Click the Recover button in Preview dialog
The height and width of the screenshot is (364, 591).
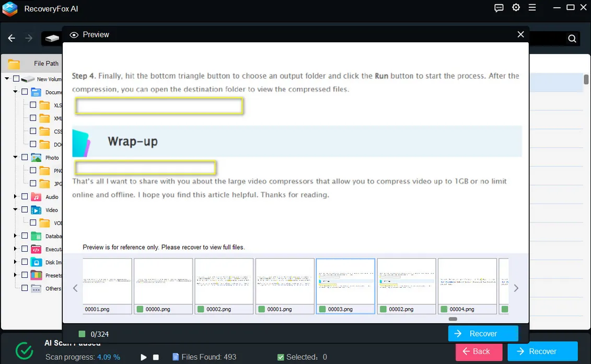483,334
